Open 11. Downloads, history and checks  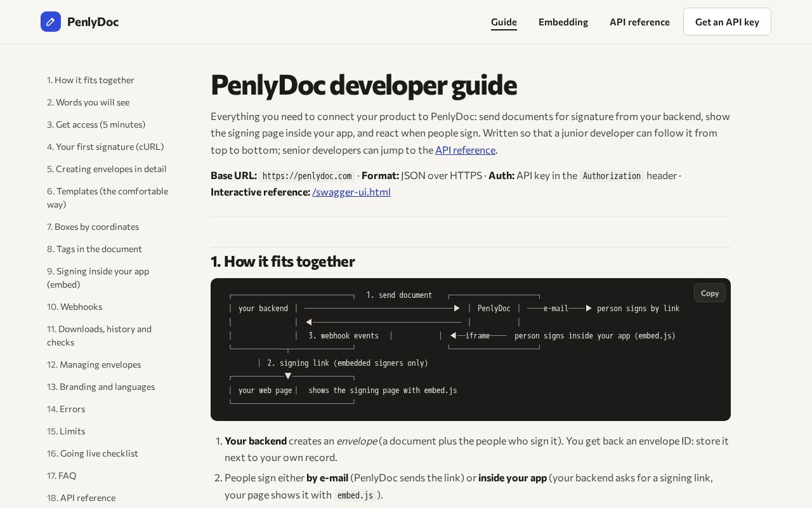[100, 335]
